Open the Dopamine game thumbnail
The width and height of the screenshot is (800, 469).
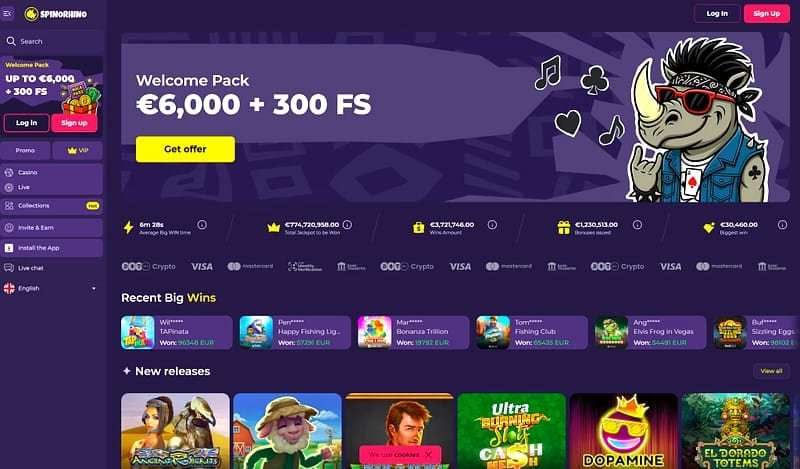[623, 431]
